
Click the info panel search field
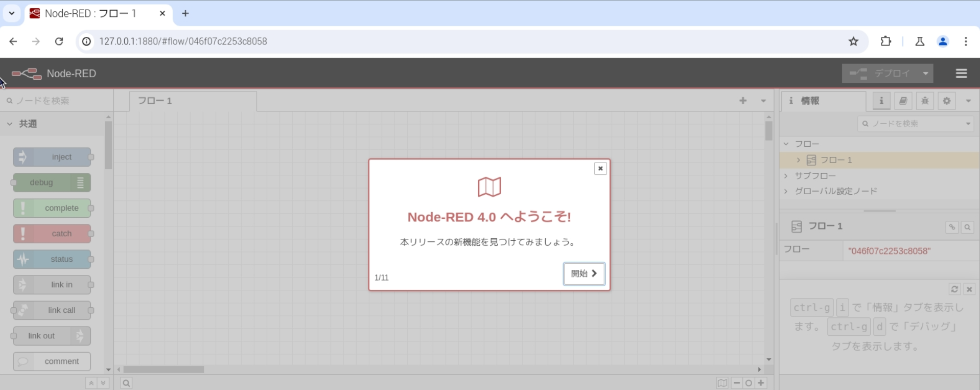912,124
